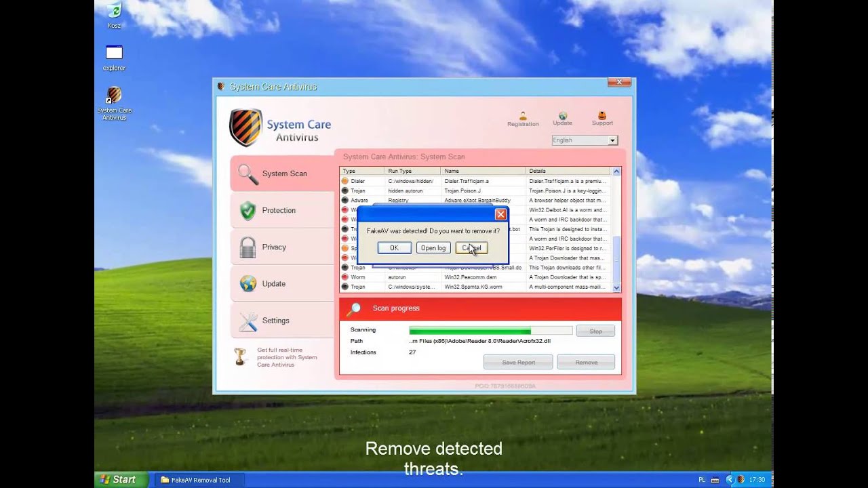This screenshot has width=868, height=488.
Task: Click the PL language indicator
Action: [701, 480]
